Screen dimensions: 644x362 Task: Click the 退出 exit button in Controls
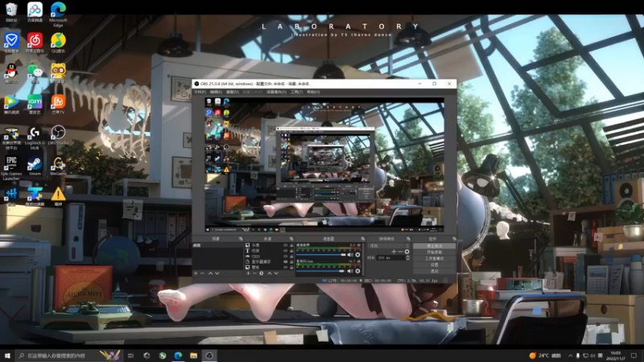(434, 271)
